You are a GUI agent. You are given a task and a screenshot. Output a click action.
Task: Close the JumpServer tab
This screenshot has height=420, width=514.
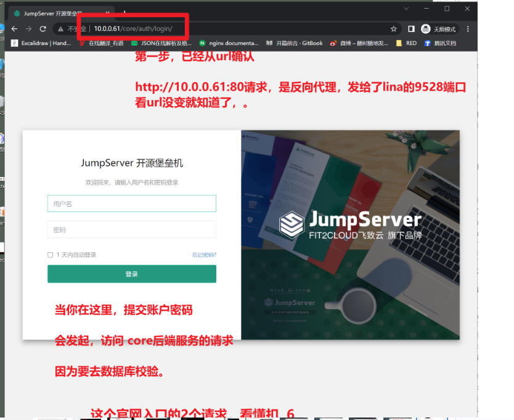tap(107, 13)
